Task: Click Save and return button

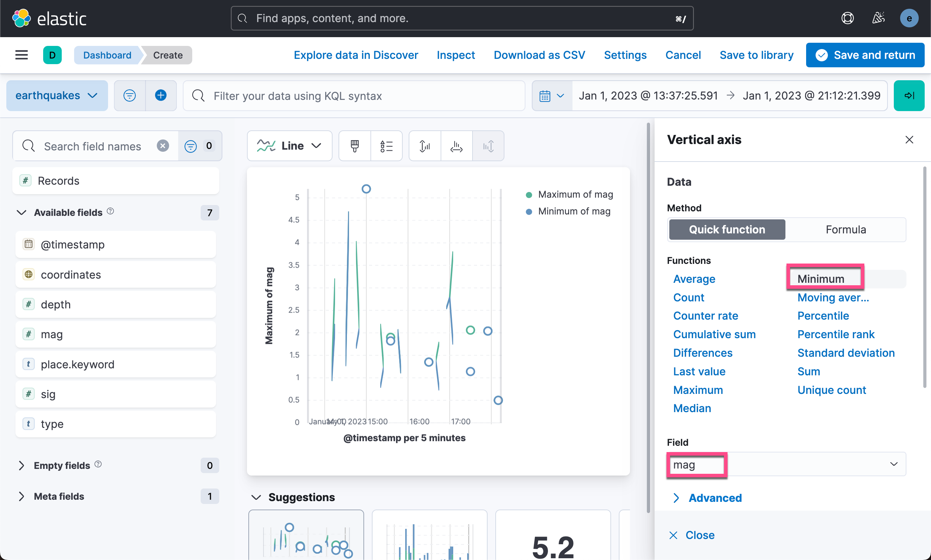Action: [865, 55]
